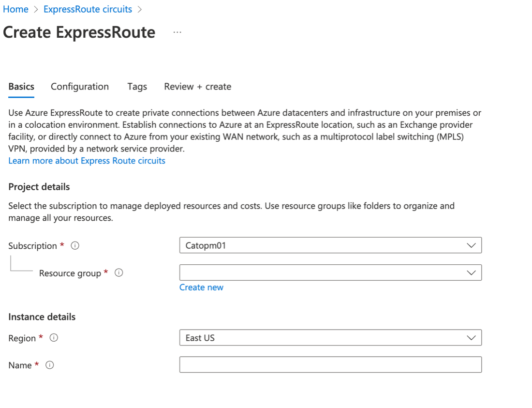The height and width of the screenshot is (408, 532).
Task: Open the more options ellipsis menu
Action: tap(177, 32)
